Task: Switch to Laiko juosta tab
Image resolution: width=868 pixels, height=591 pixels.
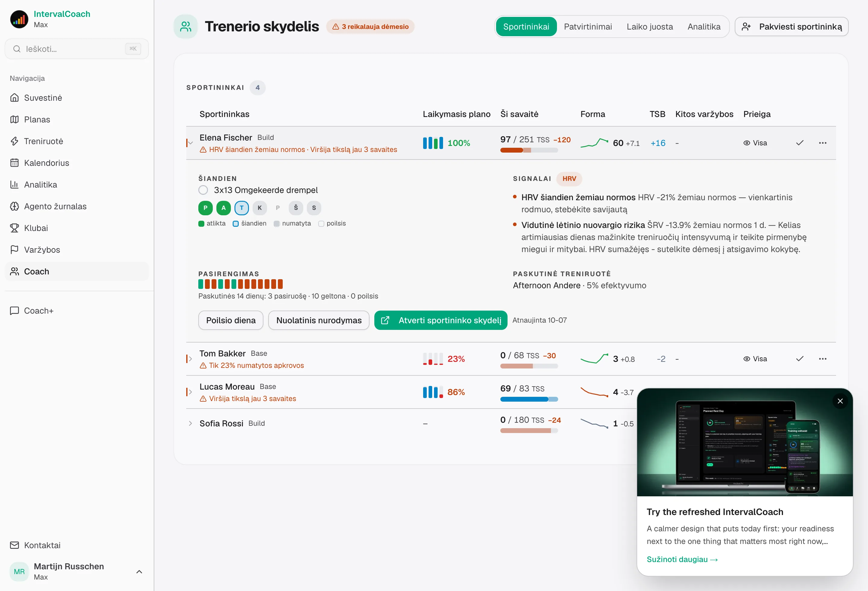Action: tap(649, 27)
